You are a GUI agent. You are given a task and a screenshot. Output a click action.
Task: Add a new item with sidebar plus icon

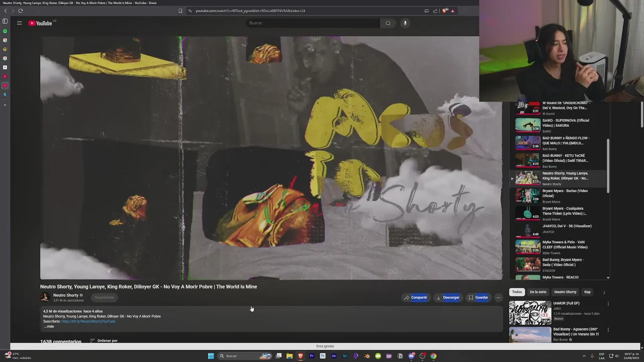click(x=5, y=105)
